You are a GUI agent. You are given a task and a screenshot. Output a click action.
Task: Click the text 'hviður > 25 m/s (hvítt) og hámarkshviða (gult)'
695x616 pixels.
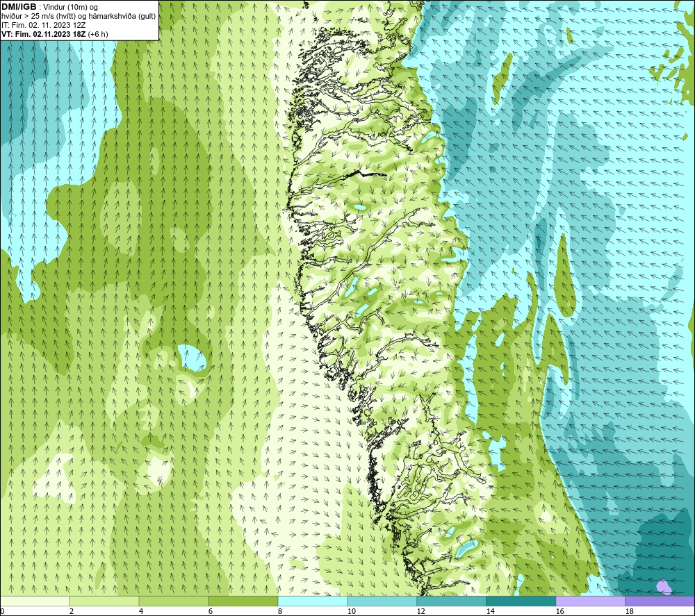[79, 16]
